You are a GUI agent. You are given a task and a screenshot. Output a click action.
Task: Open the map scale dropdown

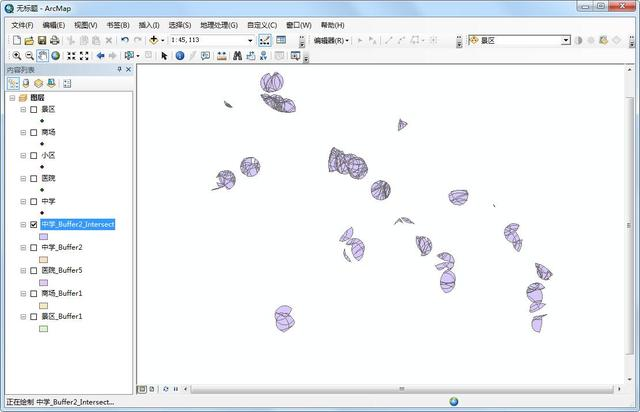coord(250,40)
